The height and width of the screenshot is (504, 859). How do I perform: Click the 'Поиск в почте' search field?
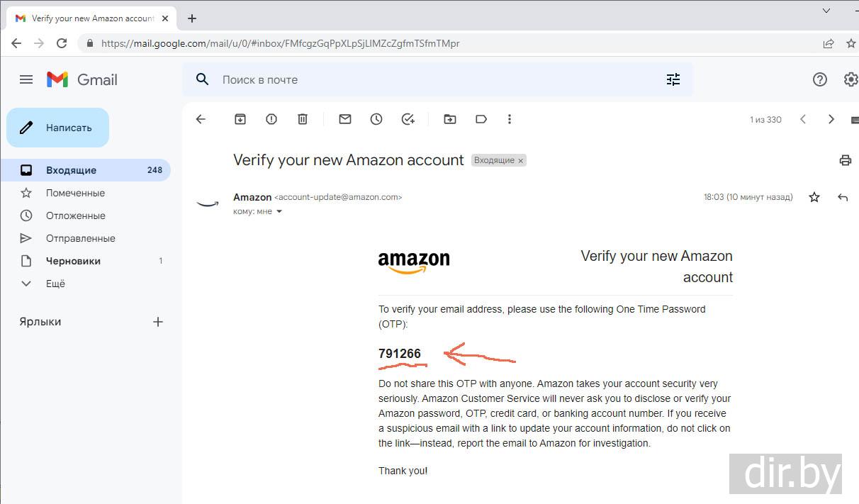425,79
